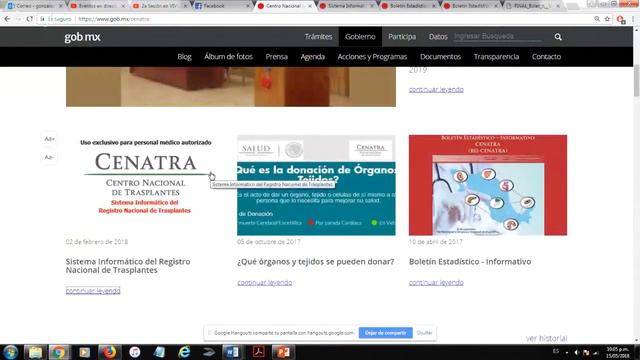Close the Facebook tab
Viewport: 640px width, 360px height.
coord(247,6)
